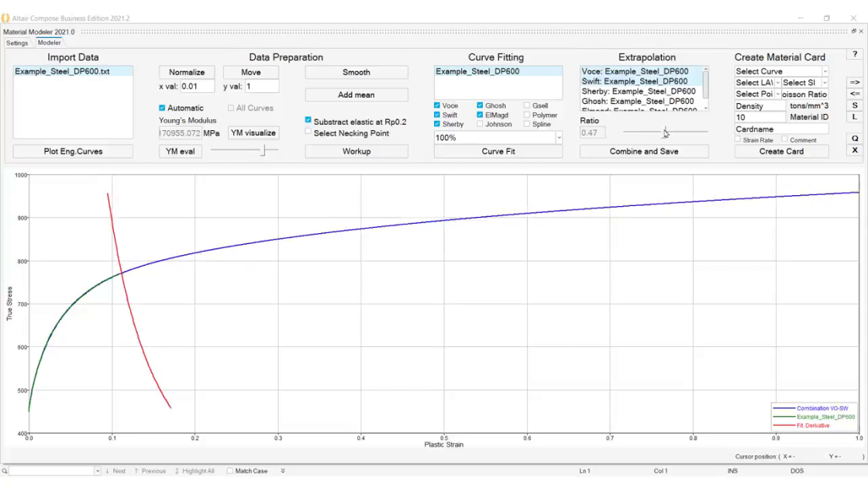Click the S button on right panel
Viewport: 868px width, 488px height.
click(x=855, y=105)
